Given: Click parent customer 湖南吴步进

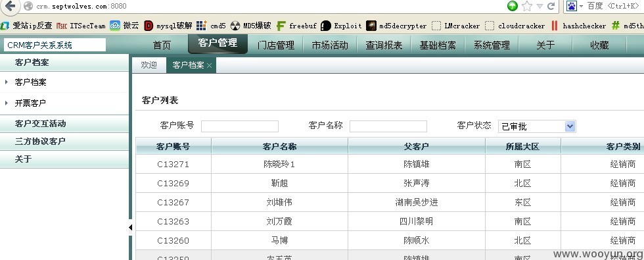Looking at the screenshot, I should pyautogui.click(x=417, y=202).
